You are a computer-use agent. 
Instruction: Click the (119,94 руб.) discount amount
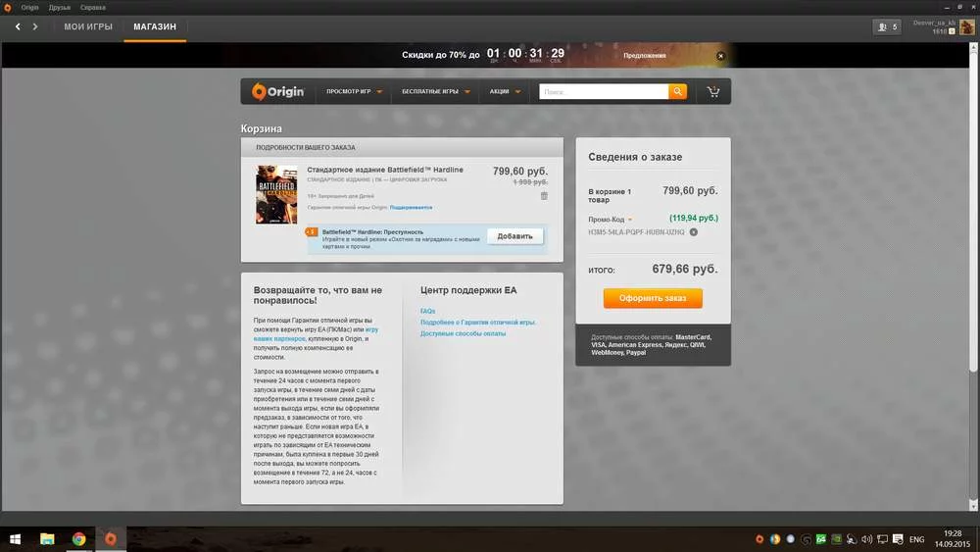pyautogui.click(x=694, y=219)
